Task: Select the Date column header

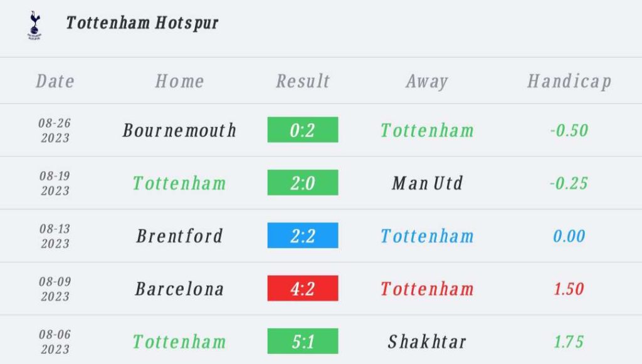Action: [x=55, y=81]
